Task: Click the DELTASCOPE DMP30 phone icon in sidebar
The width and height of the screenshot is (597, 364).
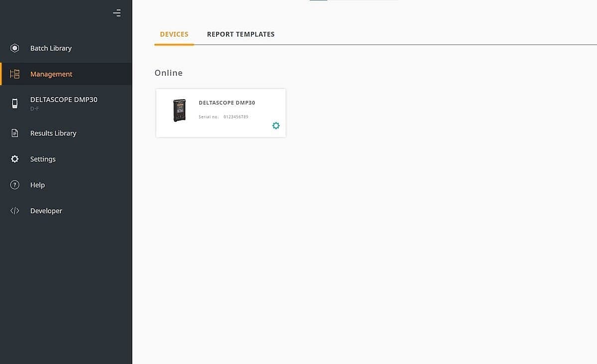Action: pyautogui.click(x=14, y=104)
